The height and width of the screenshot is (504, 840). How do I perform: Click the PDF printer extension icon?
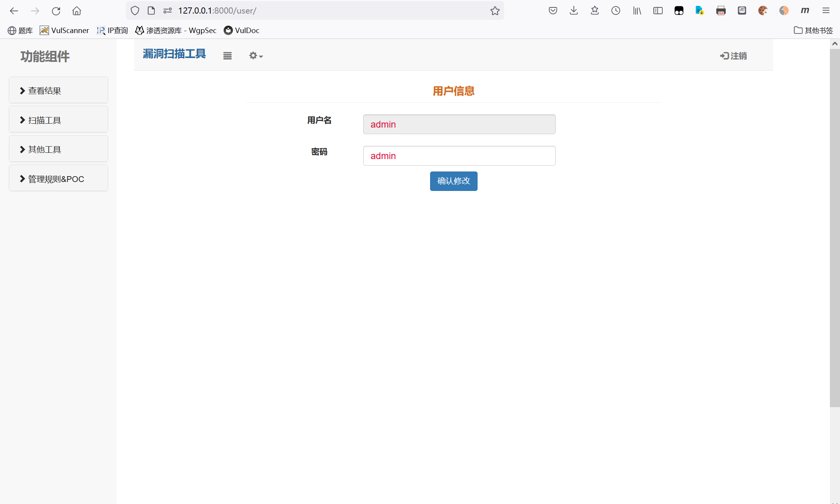[721, 11]
